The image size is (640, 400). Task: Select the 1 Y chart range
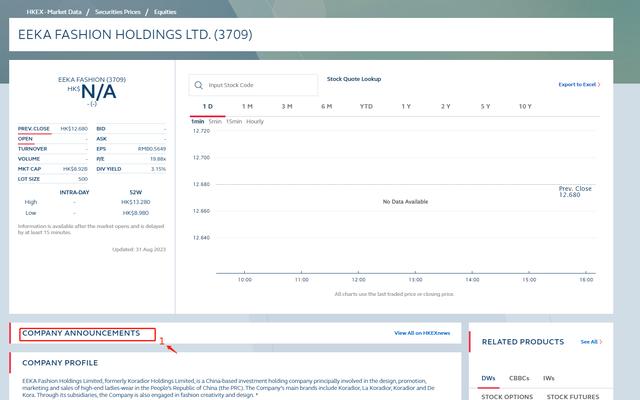click(406, 106)
